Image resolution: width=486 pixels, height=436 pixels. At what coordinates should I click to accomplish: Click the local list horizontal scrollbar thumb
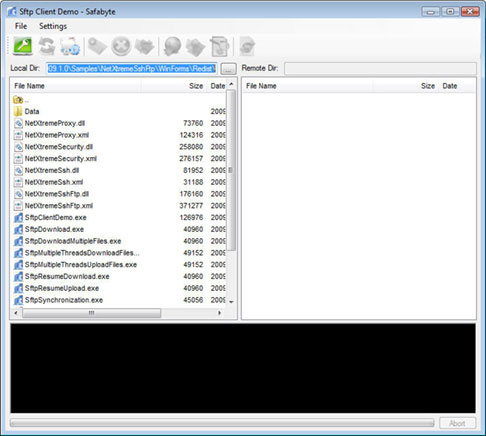[92, 313]
